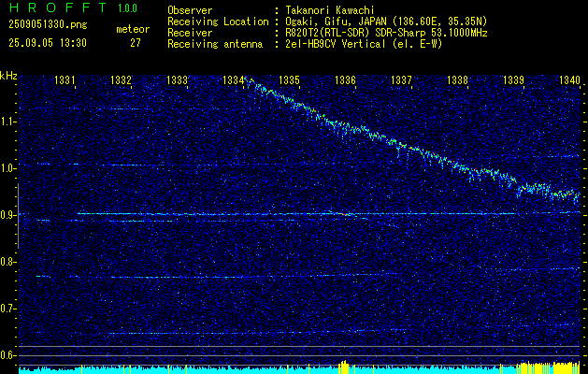This screenshot has height=374, width=588.
Task: Click the 0.6 kHz axis label
Action: pos(7,355)
